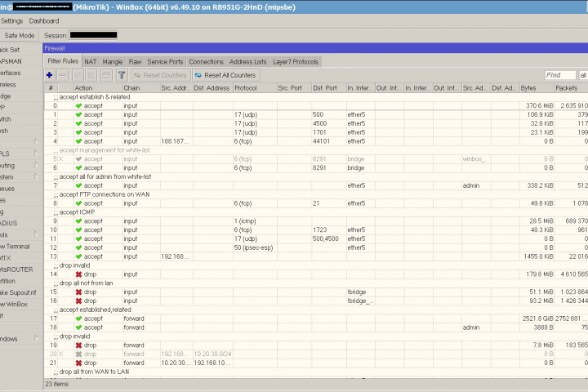Sort by the Action column header
The height and width of the screenshot is (392, 588).
click(x=98, y=88)
